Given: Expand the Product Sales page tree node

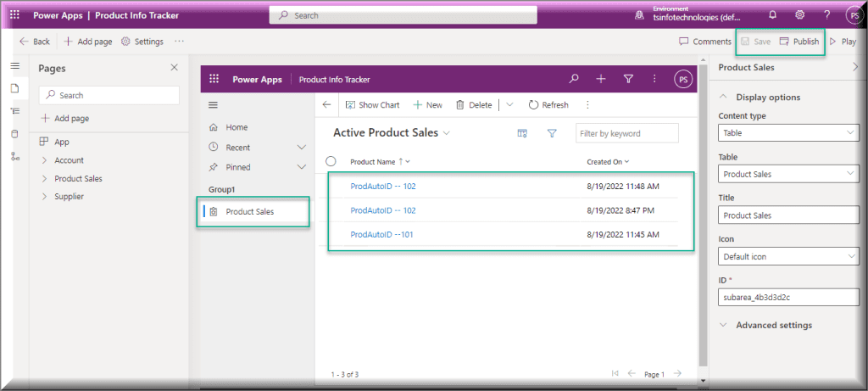Looking at the screenshot, I should 44,178.
